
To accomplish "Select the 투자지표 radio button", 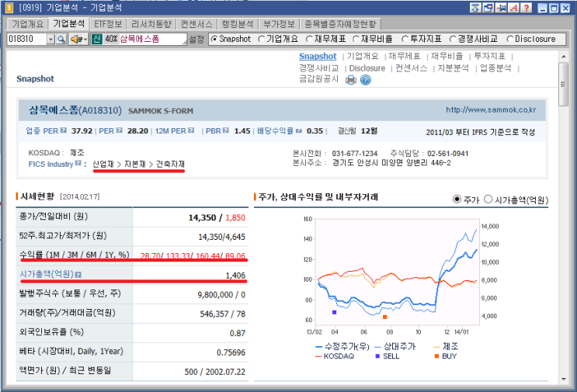I will pyautogui.click(x=405, y=39).
